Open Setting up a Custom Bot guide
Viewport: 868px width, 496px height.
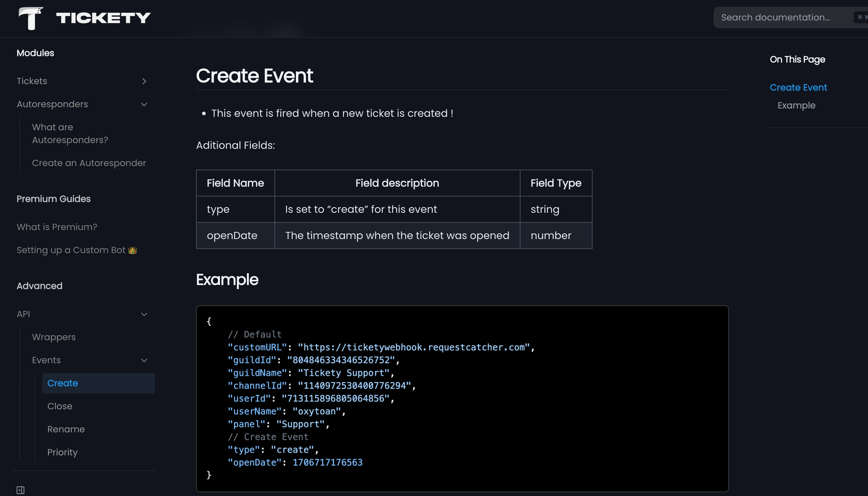pyautogui.click(x=77, y=250)
